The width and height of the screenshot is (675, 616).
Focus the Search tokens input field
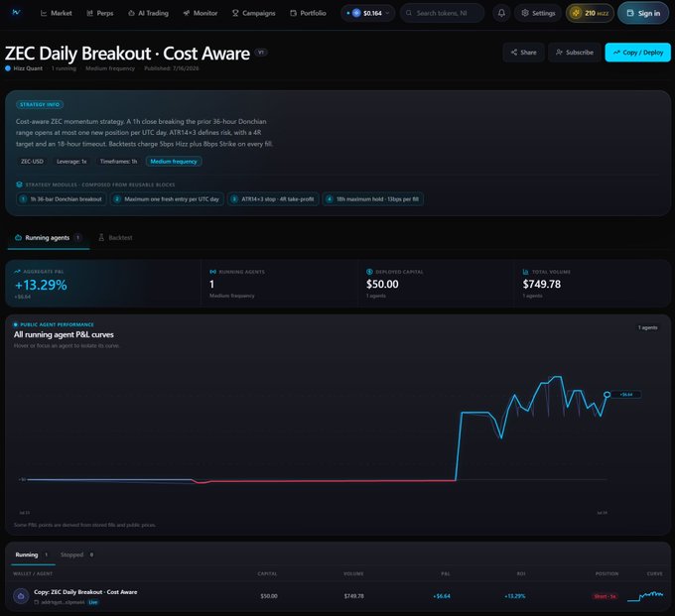coord(442,13)
